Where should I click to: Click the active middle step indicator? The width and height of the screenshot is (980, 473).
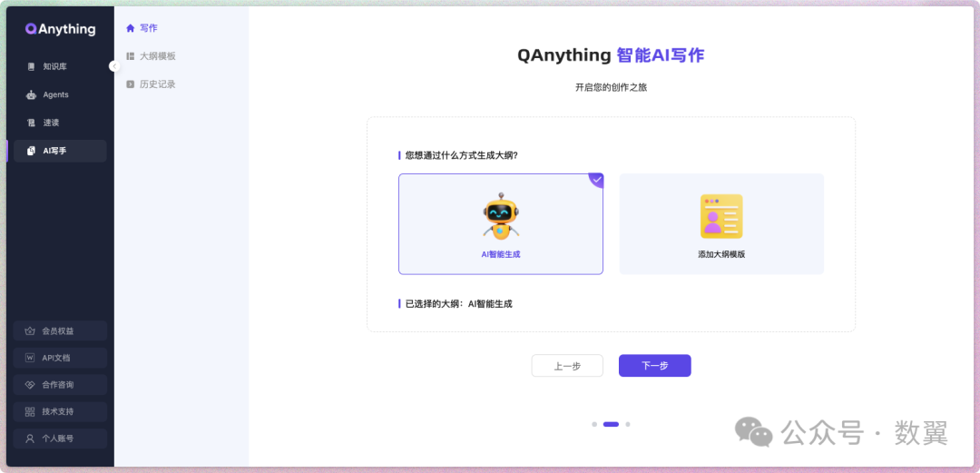click(612, 424)
